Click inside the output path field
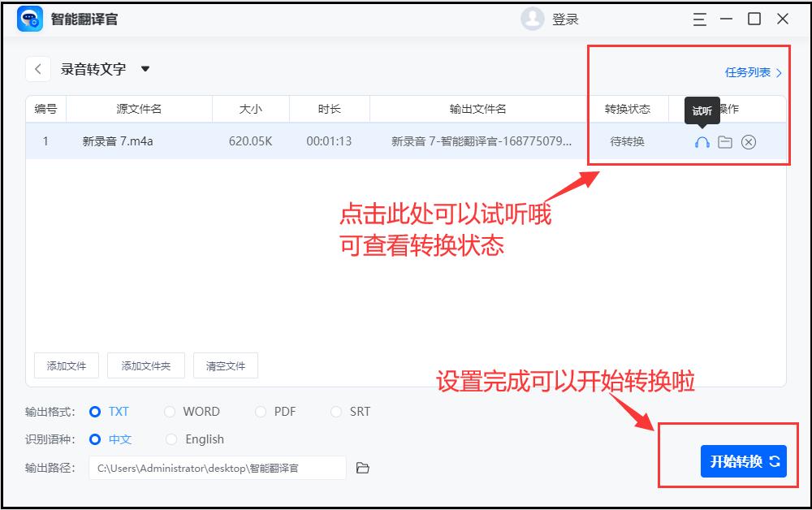Image resolution: width=812 pixels, height=510 pixels. [219, 468]
